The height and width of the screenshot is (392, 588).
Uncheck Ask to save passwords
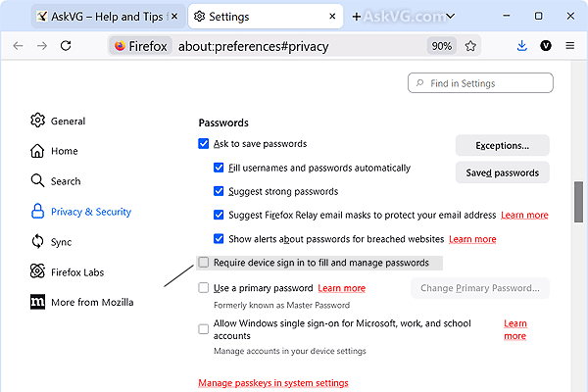[x=203, y=144]
